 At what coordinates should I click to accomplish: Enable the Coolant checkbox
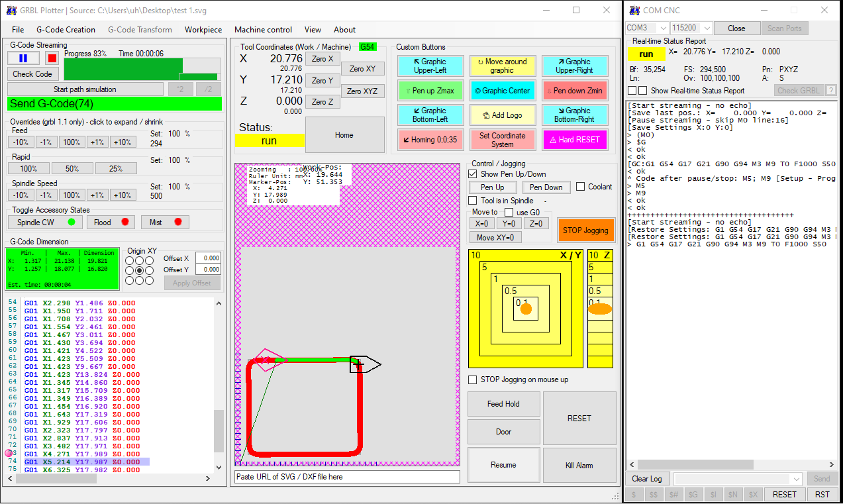click(x=581, y=187)
